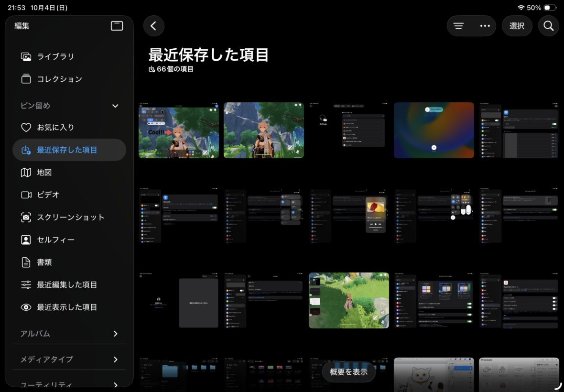Viewport: 564px width, 392px height.
Task: Expand the ユーティリティ section chevron
Action: 116,385
